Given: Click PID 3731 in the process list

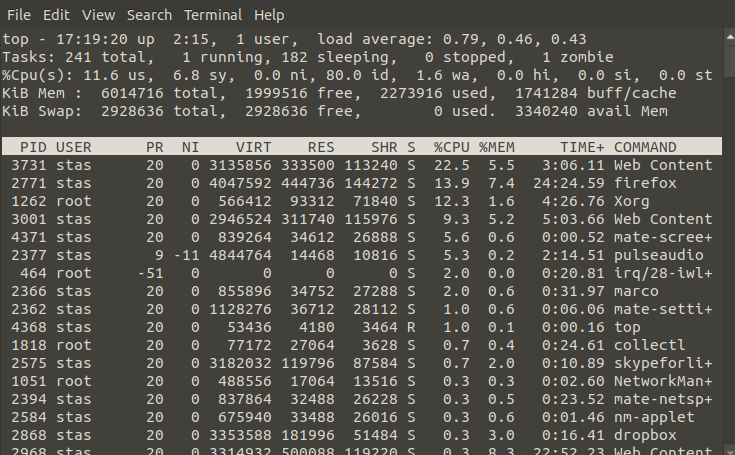Looking at the screenshot, I should coord(29,165).
